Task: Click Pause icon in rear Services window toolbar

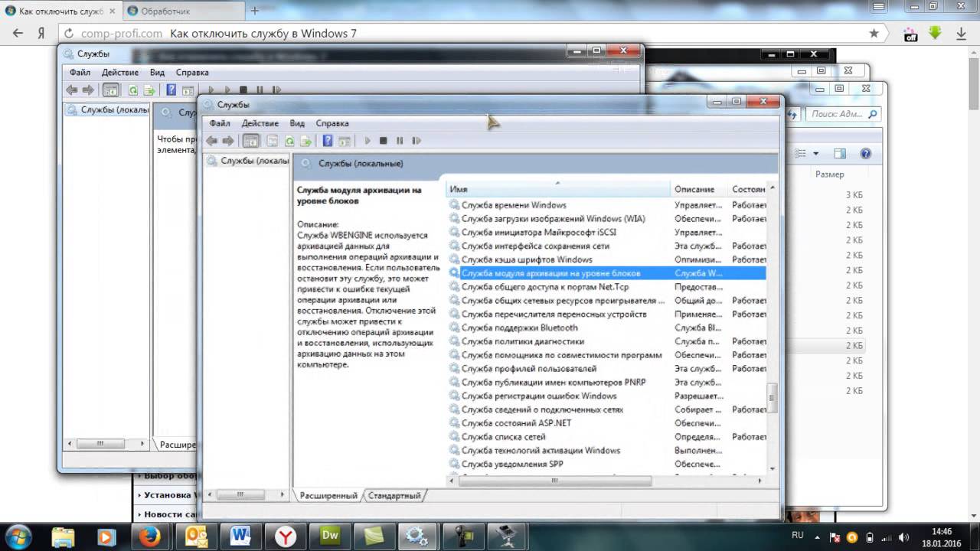Action: point(260,90)
